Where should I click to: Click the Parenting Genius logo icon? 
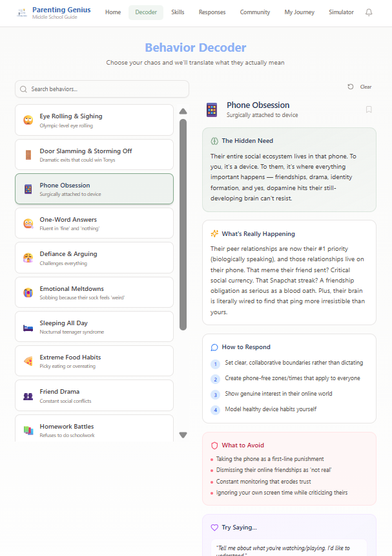[22, 12]
